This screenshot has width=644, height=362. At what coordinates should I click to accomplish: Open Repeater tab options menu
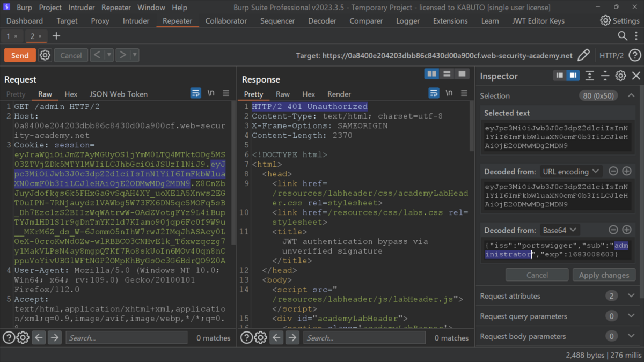coord(636,36)
